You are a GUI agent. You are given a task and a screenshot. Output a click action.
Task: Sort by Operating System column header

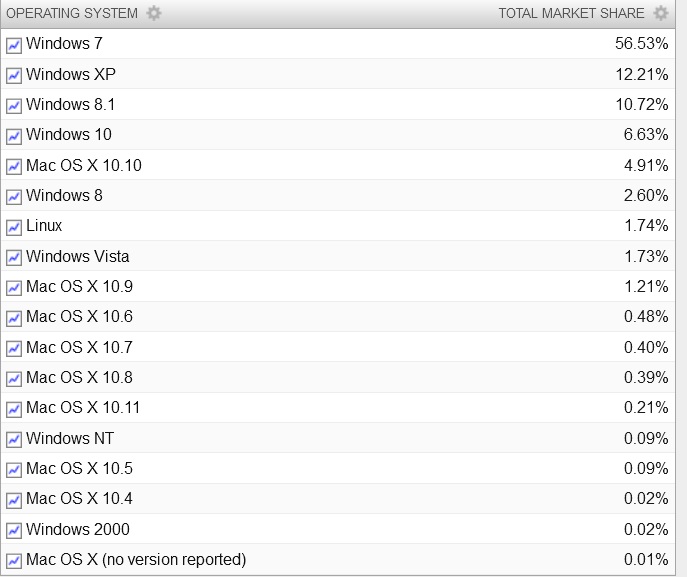pyautogui.click(x=72, y=14)
